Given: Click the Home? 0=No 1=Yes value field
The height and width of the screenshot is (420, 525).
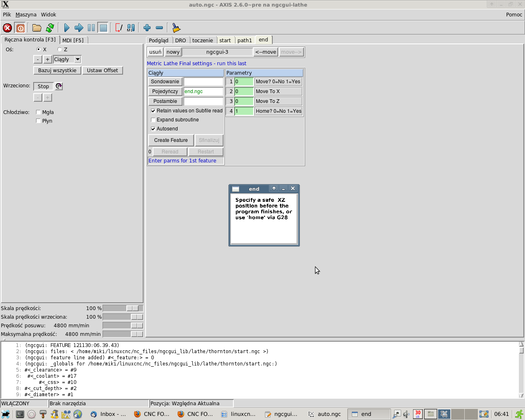Looking at the screenshot, I should (244, 111).
